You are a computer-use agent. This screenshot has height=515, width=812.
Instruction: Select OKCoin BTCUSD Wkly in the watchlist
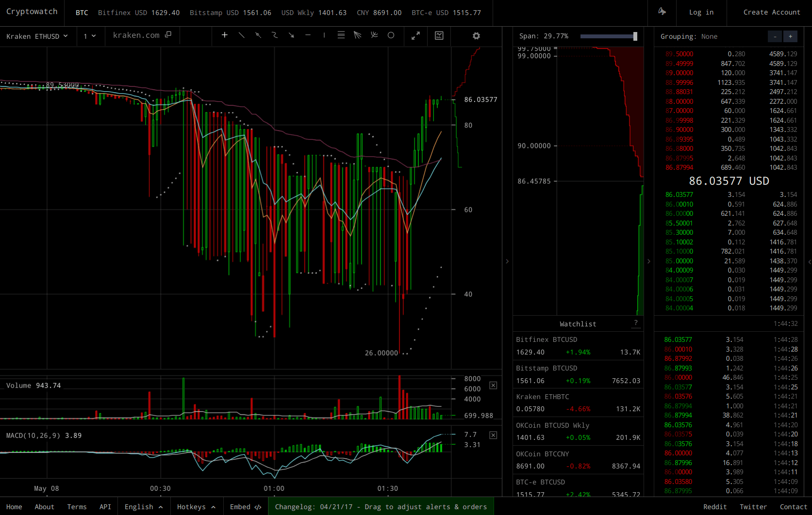578,431
